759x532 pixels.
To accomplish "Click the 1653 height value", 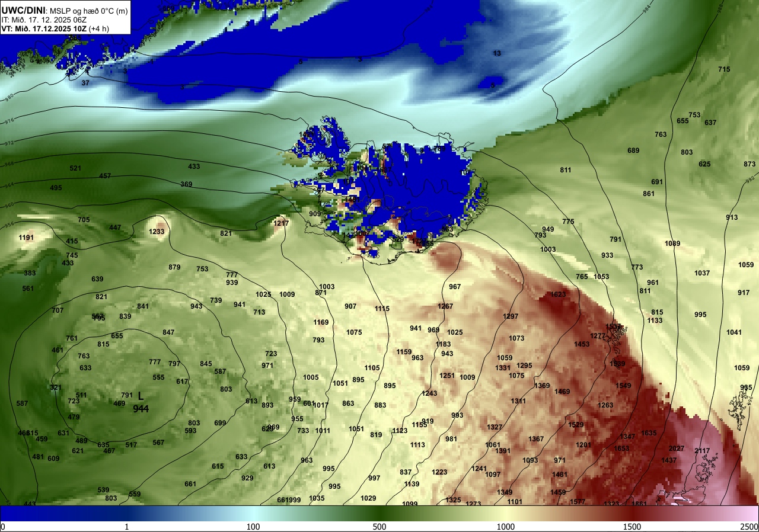I will point(621,448).
